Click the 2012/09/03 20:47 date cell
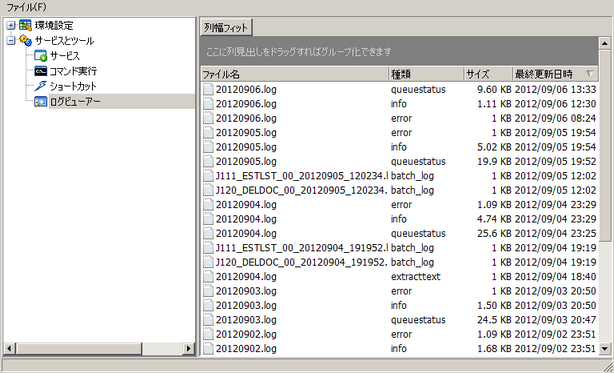The image size is (614, 373). [x=555, y=320]
